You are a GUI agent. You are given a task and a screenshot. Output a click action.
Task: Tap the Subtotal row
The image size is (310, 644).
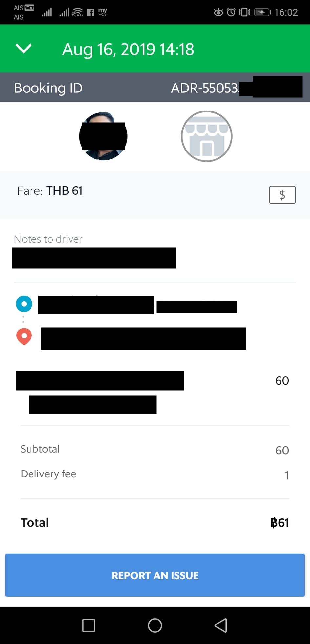(x=155, y=450)
